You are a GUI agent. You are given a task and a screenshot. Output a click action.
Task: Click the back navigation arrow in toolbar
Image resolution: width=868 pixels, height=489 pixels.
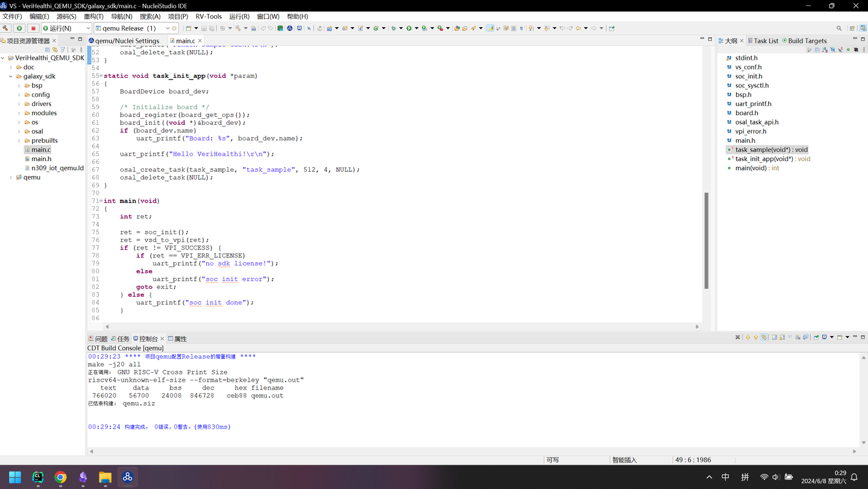pos(578,28)
